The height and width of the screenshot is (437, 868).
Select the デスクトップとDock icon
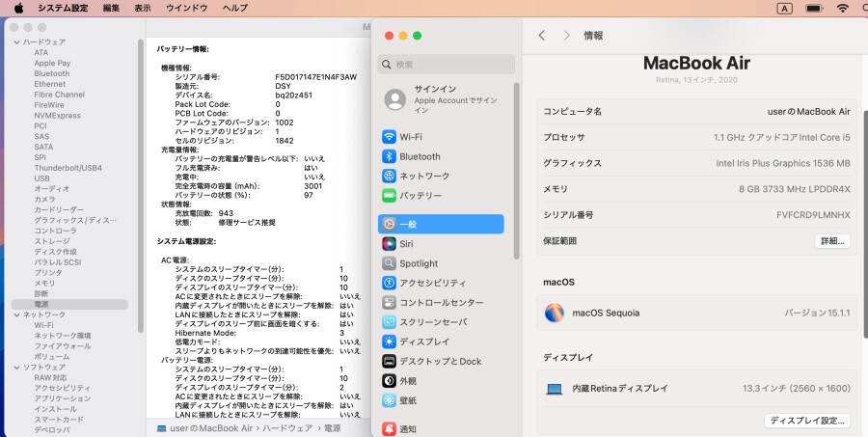[x=390, y=361]
